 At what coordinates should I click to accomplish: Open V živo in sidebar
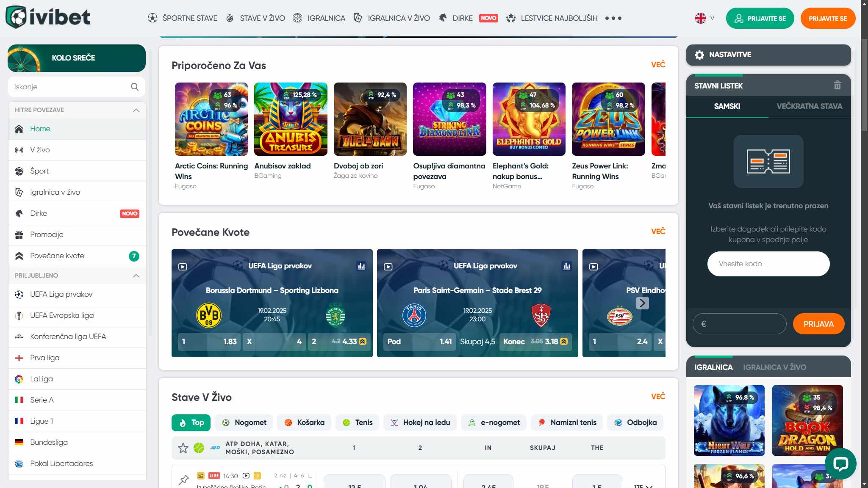point(77,150)
